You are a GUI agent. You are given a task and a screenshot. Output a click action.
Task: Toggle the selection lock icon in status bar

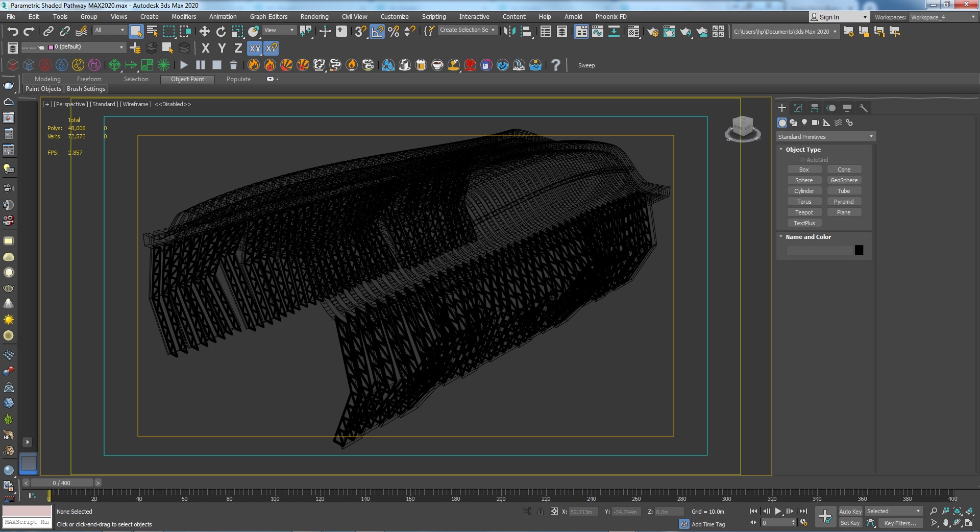click(541, 512)
